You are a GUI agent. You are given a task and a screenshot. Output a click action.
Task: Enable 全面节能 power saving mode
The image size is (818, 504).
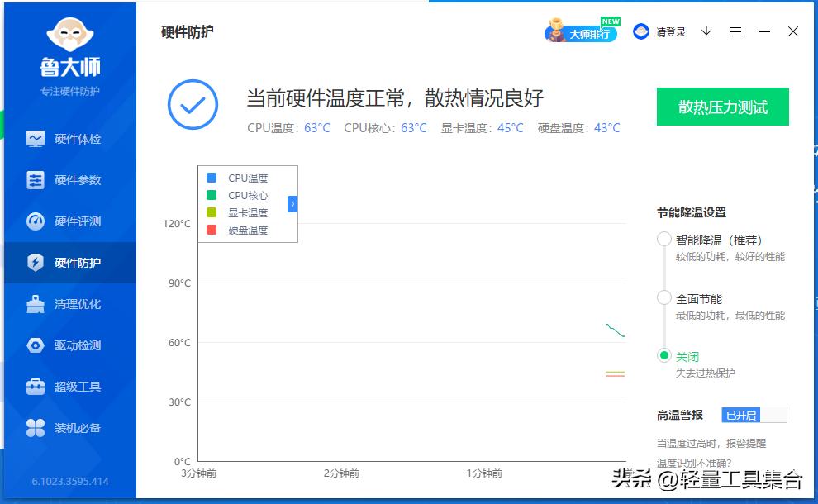coord(663,298)
